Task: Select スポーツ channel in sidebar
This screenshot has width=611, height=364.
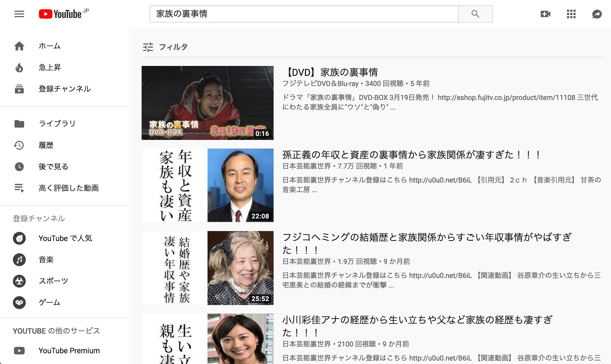Action: (53, 281)
